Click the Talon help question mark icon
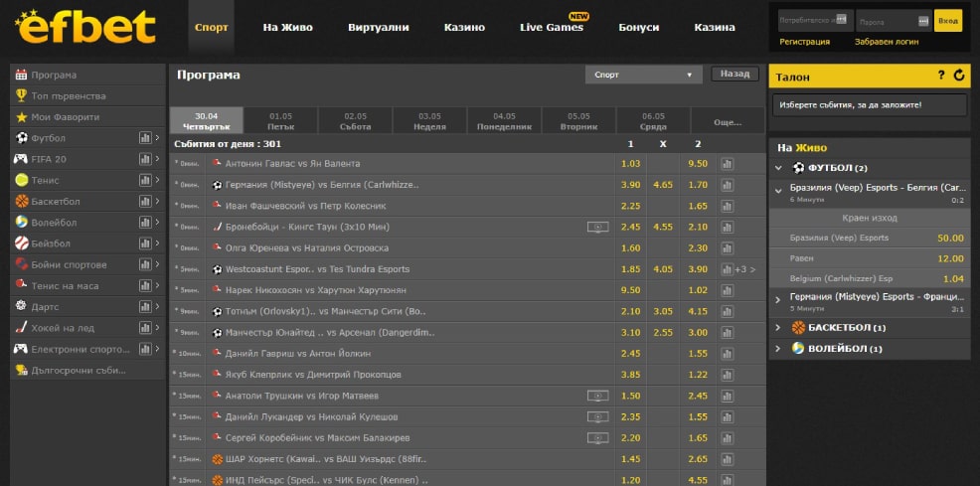Viewport: 980px width, 486px height. click(941, 76)
